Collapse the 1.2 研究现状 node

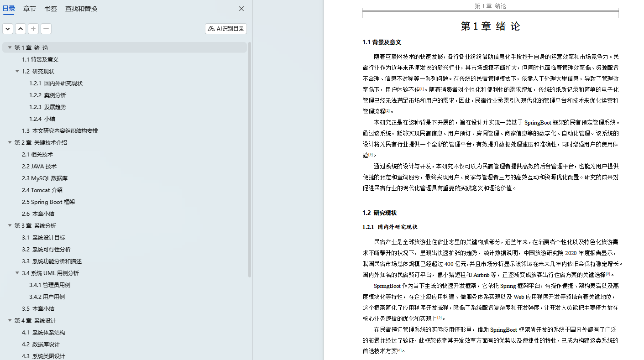click(17, 71)
